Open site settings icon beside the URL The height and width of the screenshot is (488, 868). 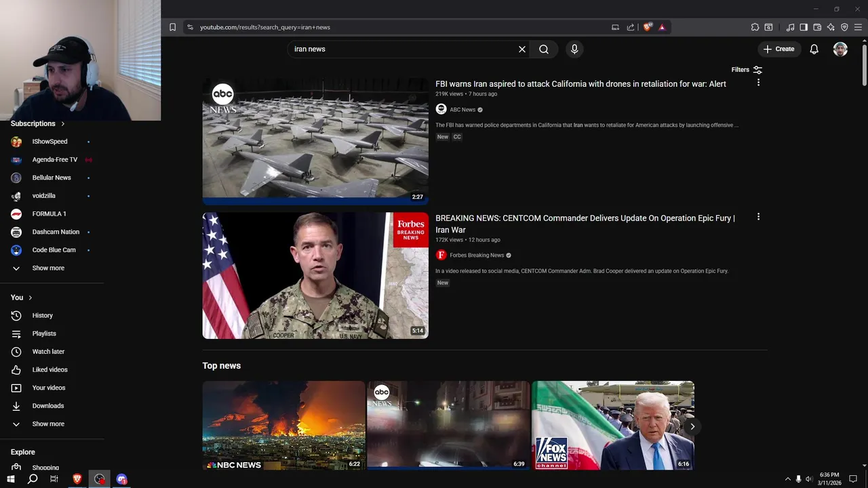pos(190,27)
